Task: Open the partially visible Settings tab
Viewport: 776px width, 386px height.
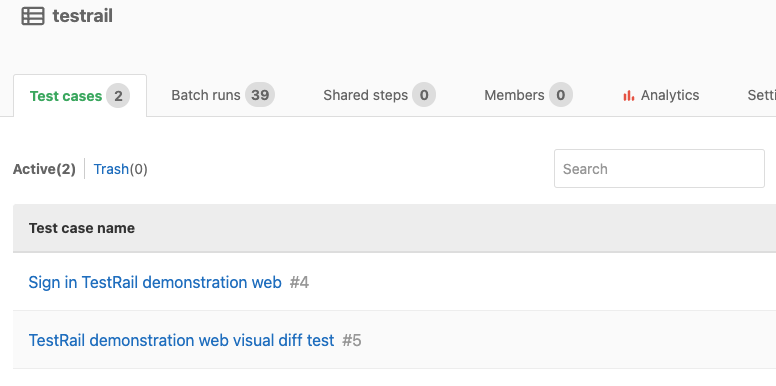Action: point(761,95)
